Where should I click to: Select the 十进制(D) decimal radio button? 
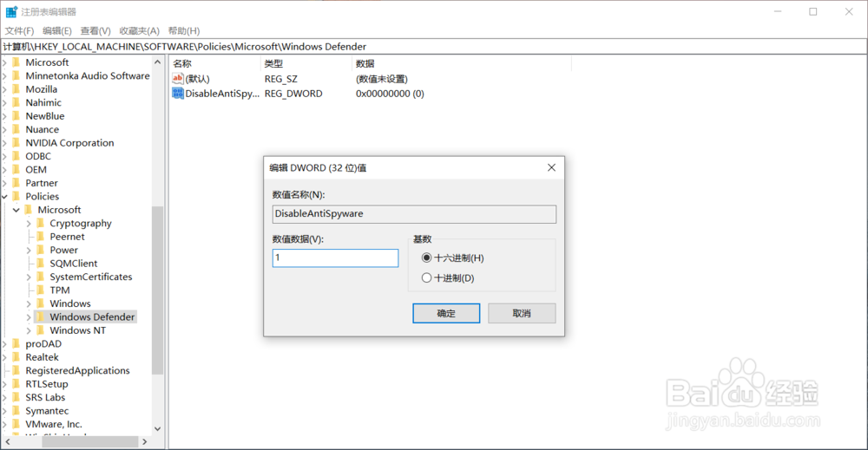click(x=426, y=277)
